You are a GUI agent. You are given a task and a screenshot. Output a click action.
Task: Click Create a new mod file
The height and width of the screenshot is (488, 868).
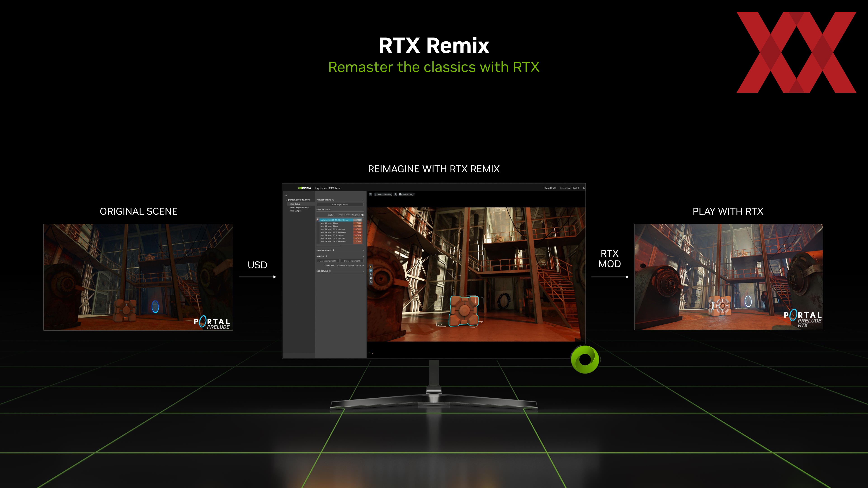[x=352, y=261]
